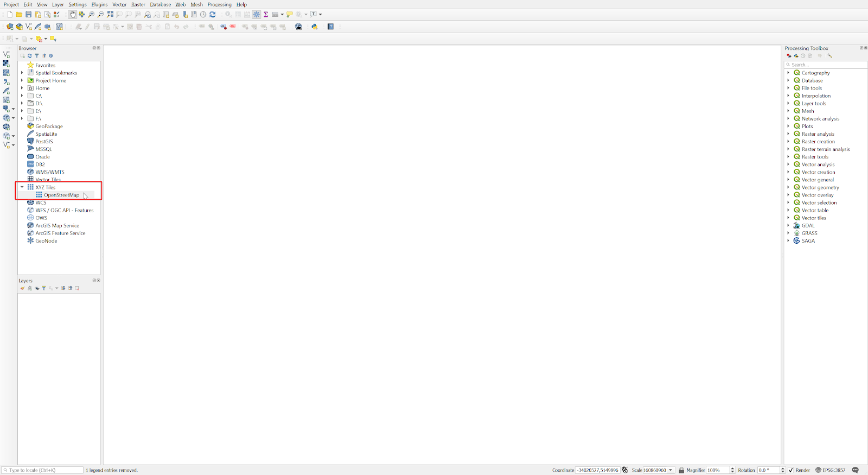This screenshot has width=868, height=475.
Task: Open the measure tool dropdown arrow
Action: (282, 15)
